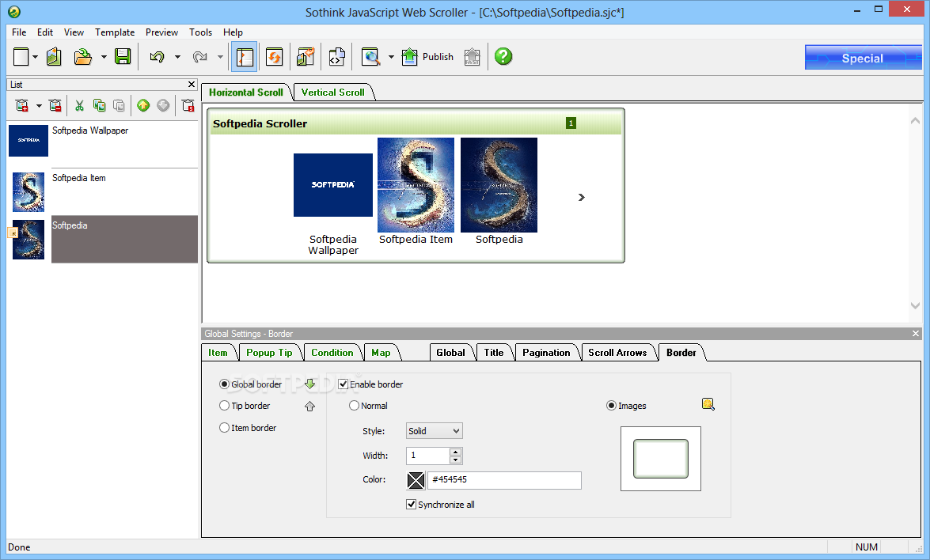Expand the add item dropdown arrow
This screenshot has width=930, height=560.
[x=39, y=106]
